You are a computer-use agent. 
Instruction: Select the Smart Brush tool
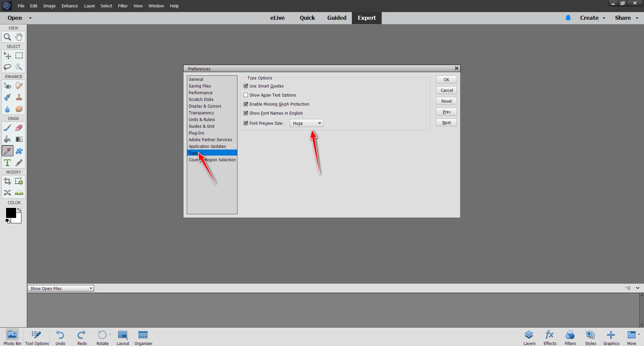[7, 98]
